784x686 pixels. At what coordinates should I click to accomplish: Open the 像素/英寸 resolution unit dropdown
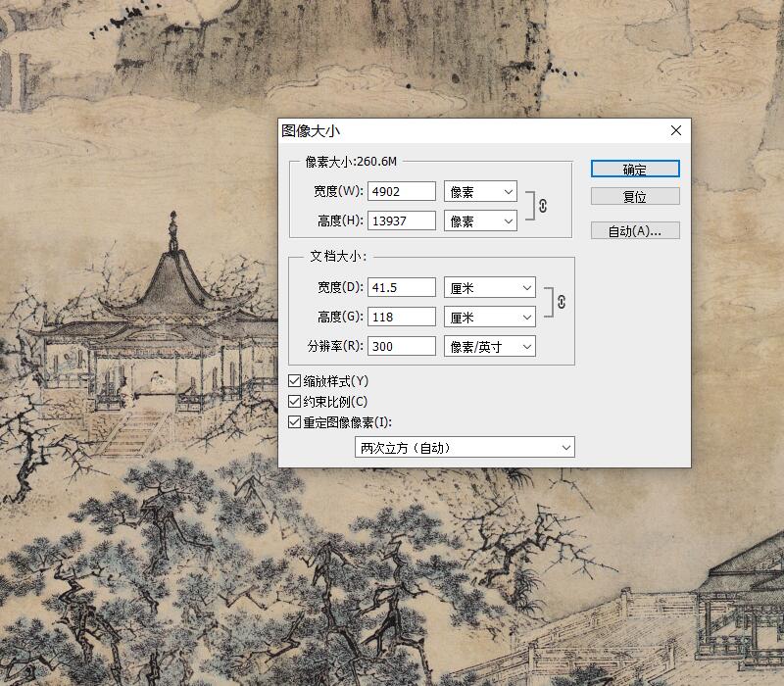point(489,346)
